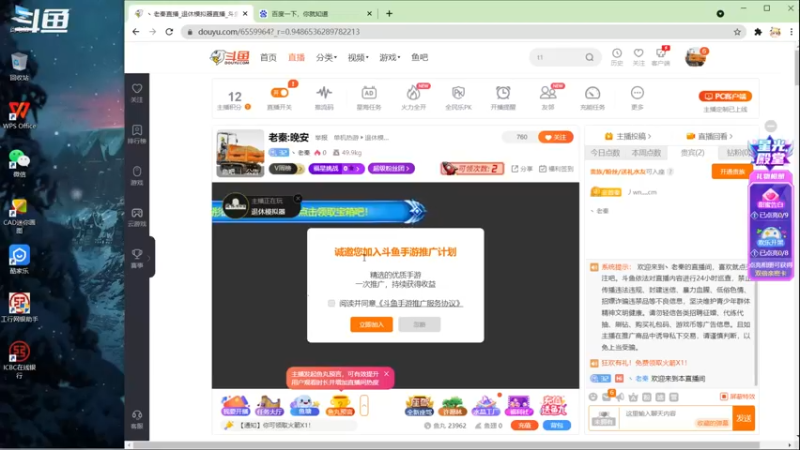Click the orange 关注 follow button
The image size is (800, 450).
556,137
